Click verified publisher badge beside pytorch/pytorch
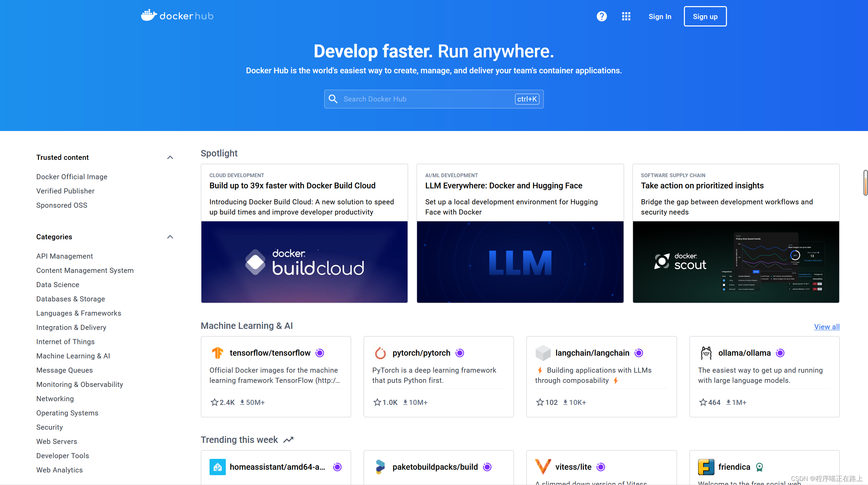868x485 pixels. 460,353
